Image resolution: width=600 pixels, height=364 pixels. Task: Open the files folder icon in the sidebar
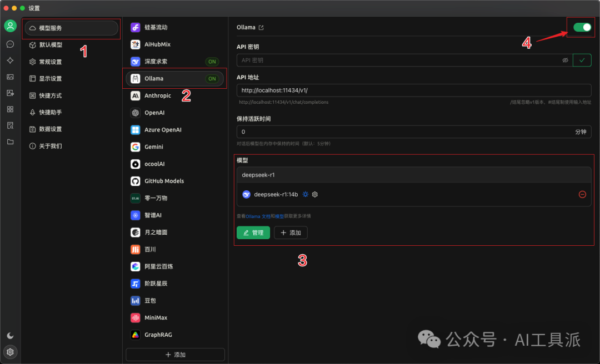point(11,142)
